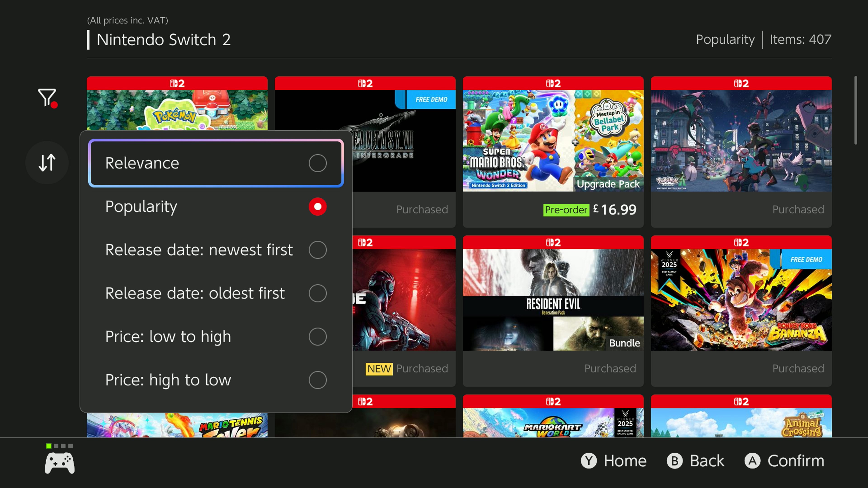
Task: Select the Price low to high radio
Action: point(317,336)
